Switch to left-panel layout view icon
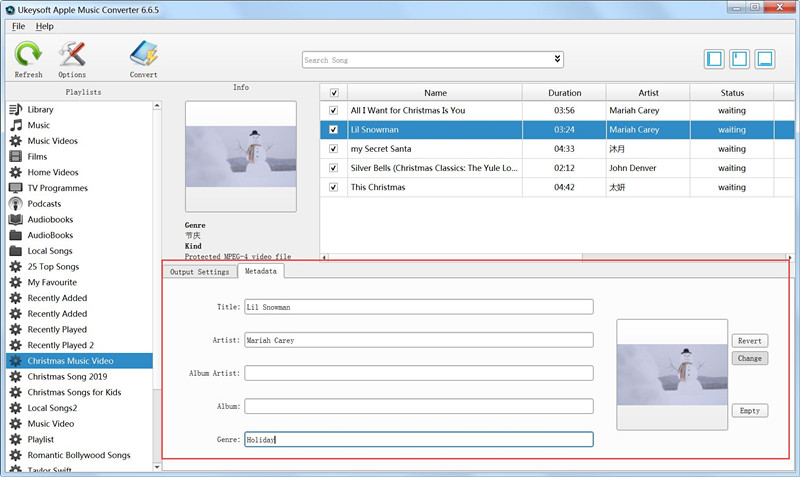Image resolution: width=800 pixels, height=477 pixels. [714, 59]
